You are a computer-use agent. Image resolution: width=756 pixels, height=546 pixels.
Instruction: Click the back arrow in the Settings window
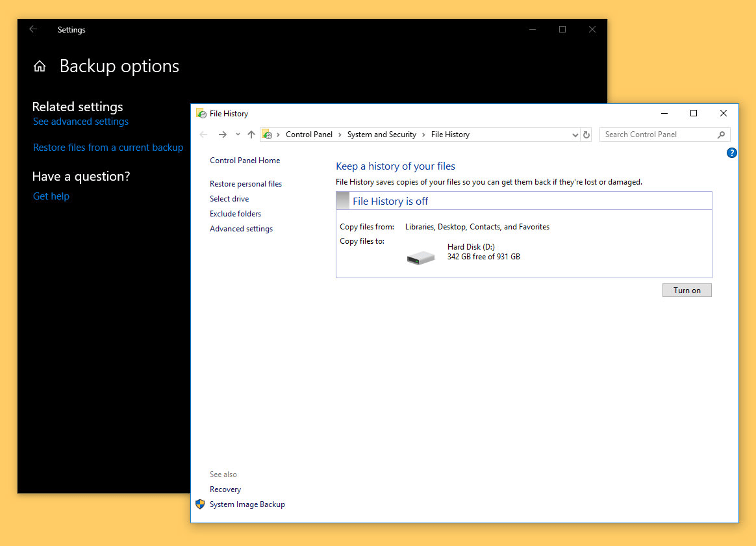32,29
